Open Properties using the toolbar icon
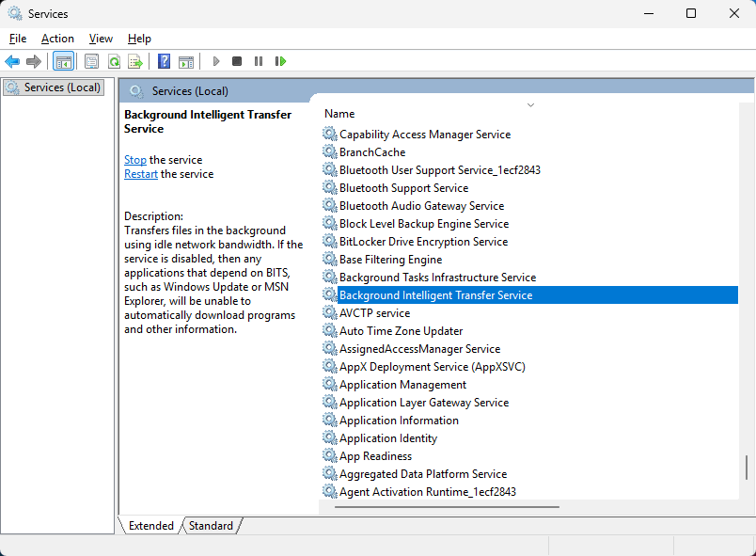756x556 pixels. (x=91, y=61)
